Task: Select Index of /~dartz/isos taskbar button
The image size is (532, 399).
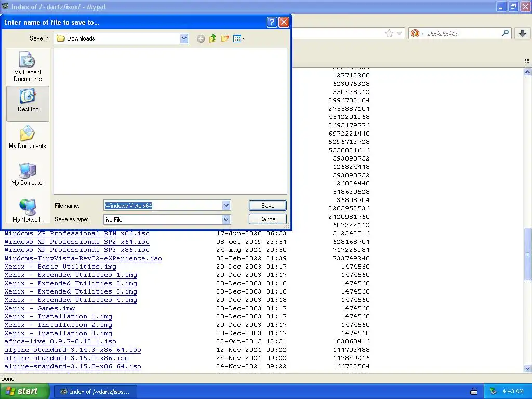Action: click(x=95, y=392)
